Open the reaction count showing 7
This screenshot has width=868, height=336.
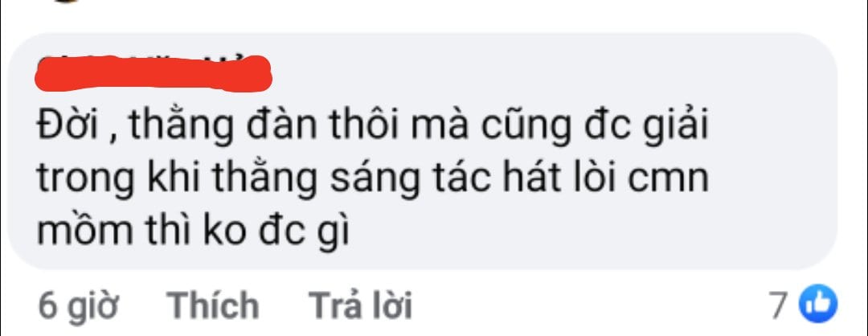(780, 305)
